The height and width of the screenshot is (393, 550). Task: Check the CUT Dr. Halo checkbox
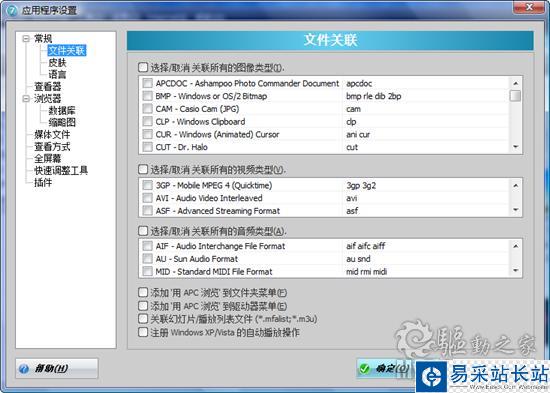point(148,147)
